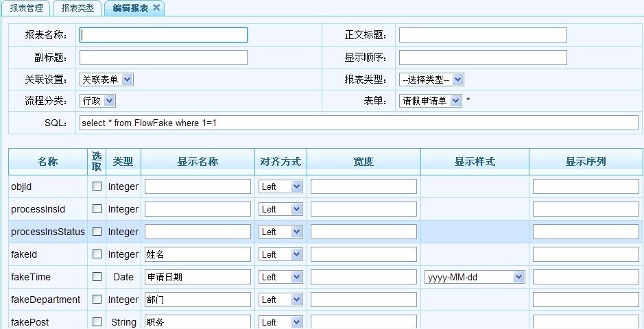Click the 显示顺序 input field
644x329 pixels.
[x=483, y=58]
